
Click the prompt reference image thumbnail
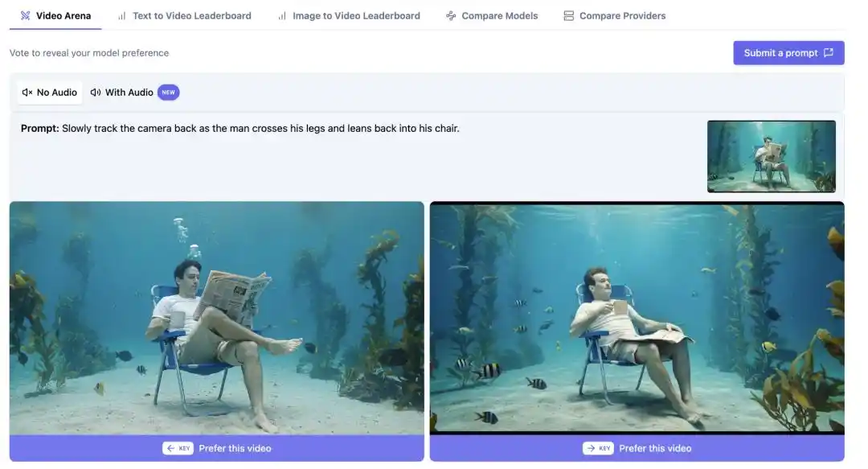771,156
